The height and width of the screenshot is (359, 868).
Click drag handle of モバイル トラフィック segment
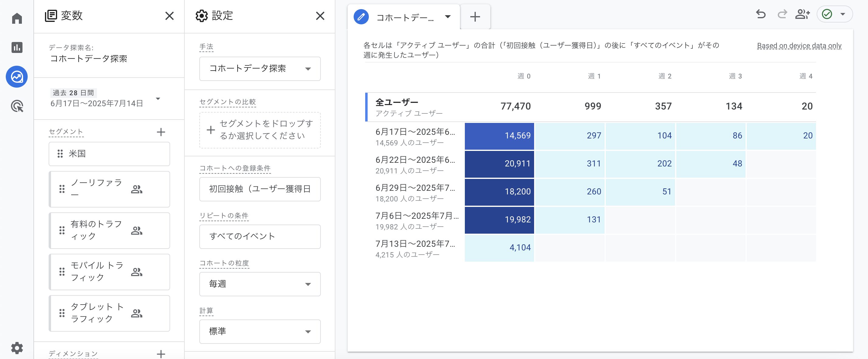coord(62,272)
